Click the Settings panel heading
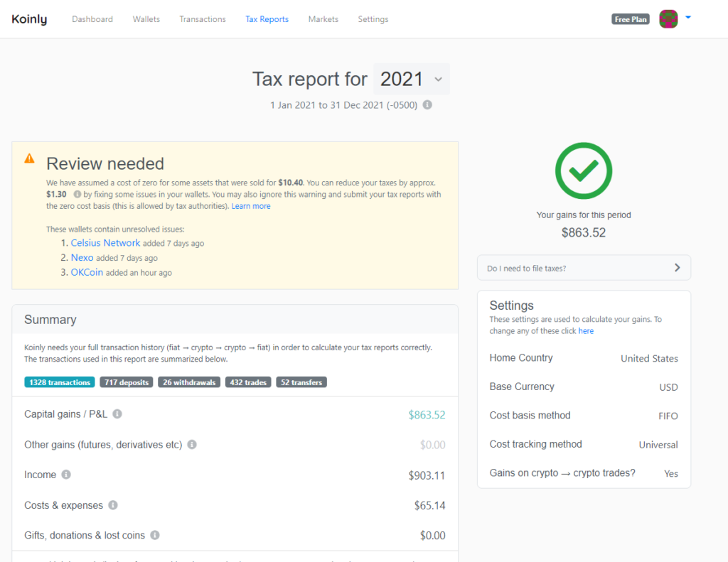Image resolution: width=728 pixels, height=562 pixels. point(512,306)
